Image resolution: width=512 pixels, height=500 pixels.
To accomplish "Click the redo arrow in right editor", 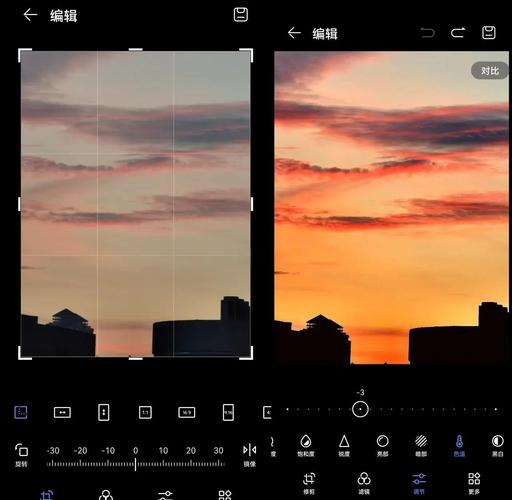I will pyautogui.click(x=458, y=33).
